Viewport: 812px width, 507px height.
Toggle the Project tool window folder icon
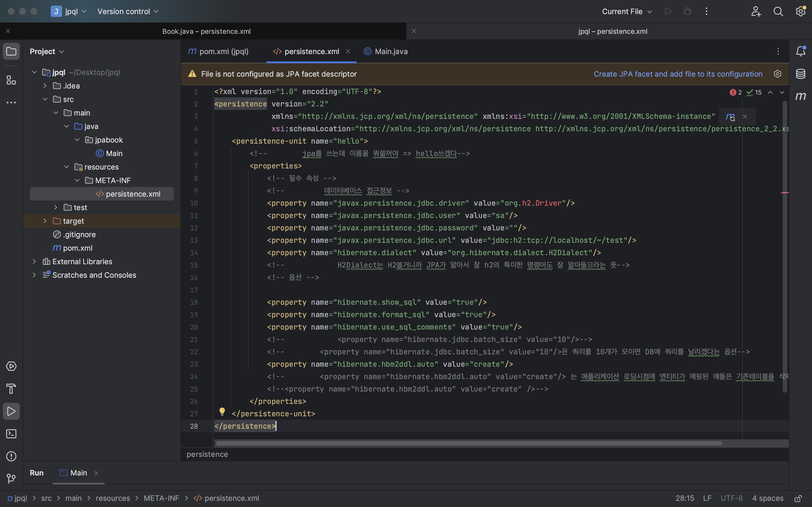11,51
